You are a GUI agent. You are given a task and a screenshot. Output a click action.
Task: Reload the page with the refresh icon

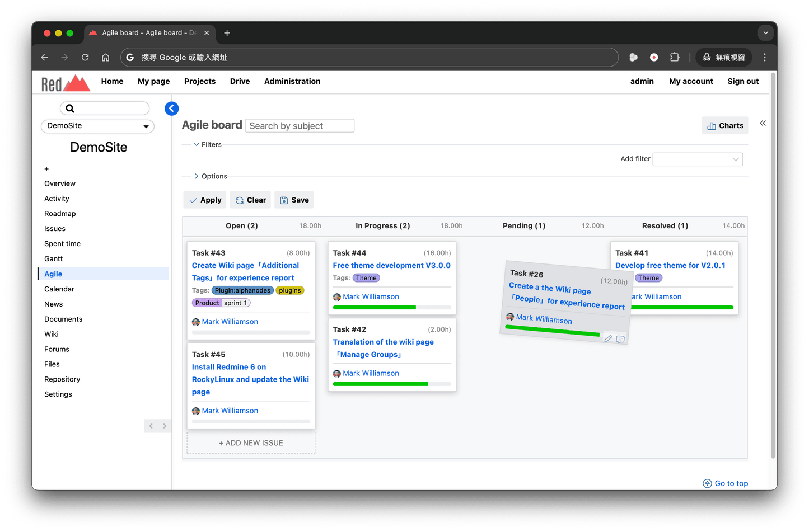[x=85, y=57]
